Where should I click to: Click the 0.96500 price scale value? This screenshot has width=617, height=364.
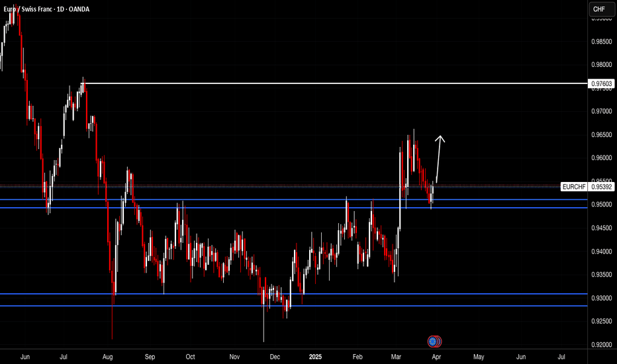tap(602, 134)
